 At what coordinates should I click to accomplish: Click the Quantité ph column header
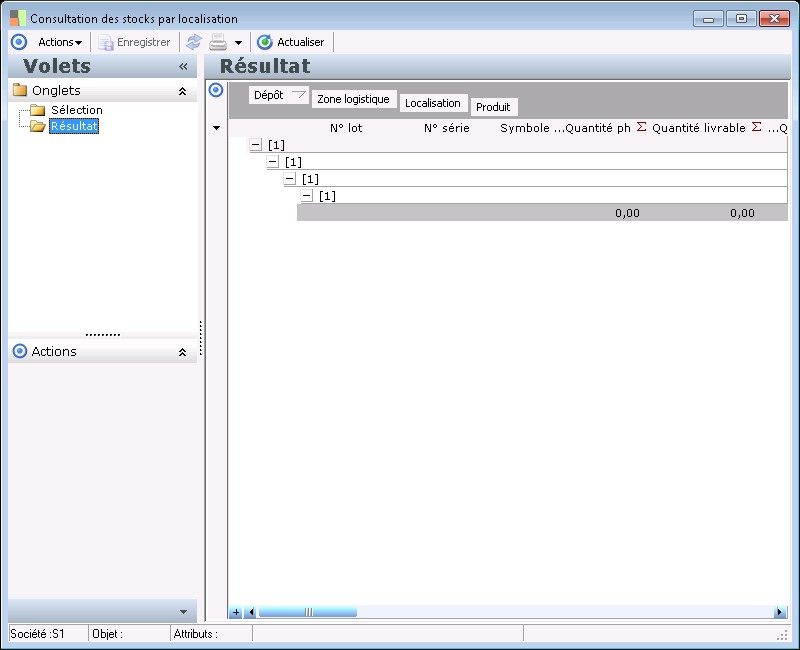click(x=598, y=128)
